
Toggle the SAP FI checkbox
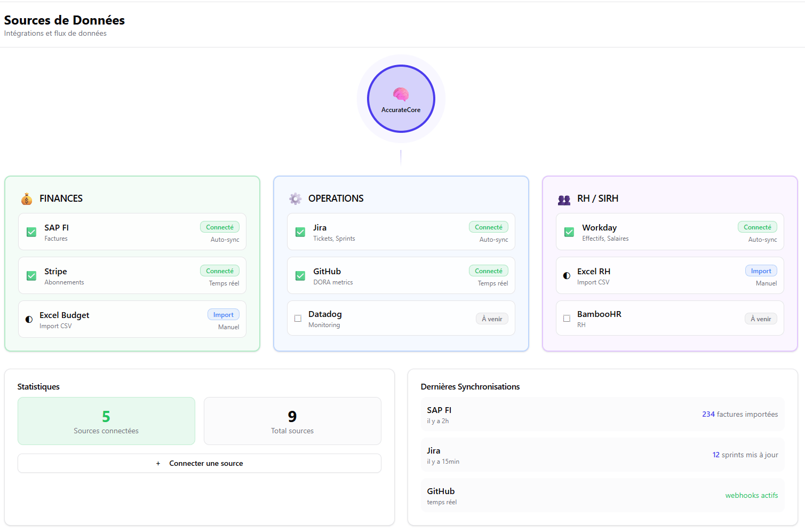pos(31,232)
